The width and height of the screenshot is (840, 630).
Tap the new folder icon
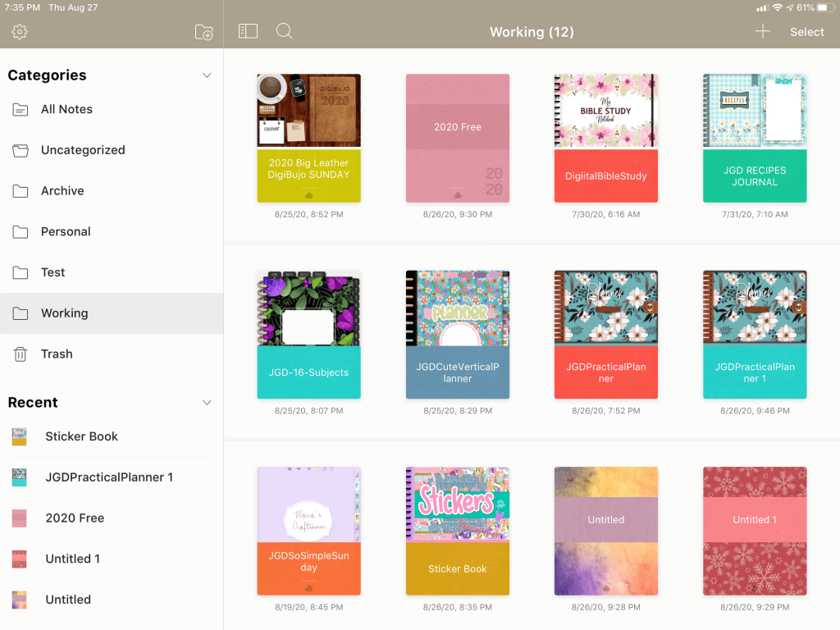click(203, 33)
